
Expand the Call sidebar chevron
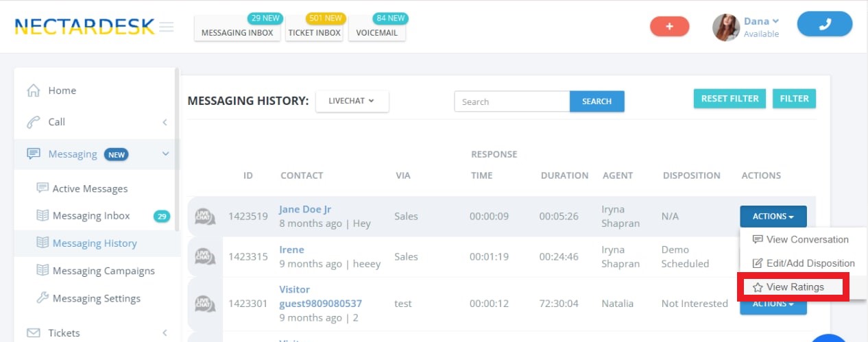tap(165, 122)
